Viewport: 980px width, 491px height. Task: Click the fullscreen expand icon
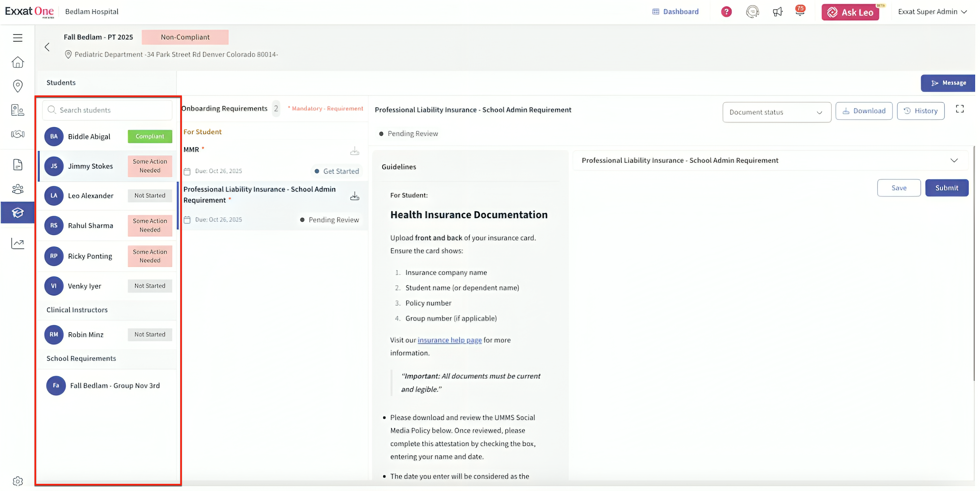click(x=960, y=109)
